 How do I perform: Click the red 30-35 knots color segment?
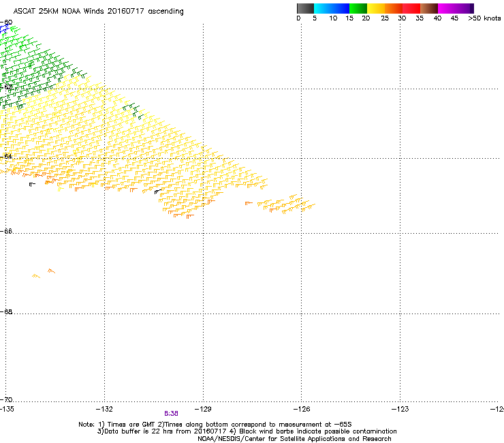click(x=411, y=8)
